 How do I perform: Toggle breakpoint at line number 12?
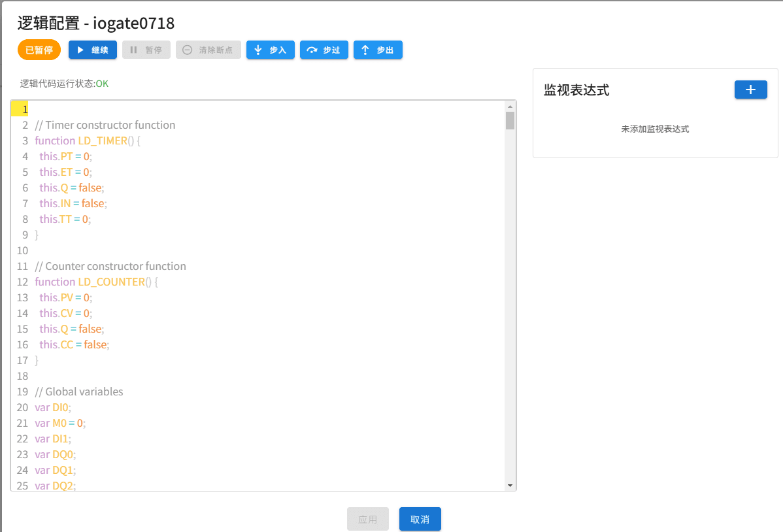(x=23, y=282)
